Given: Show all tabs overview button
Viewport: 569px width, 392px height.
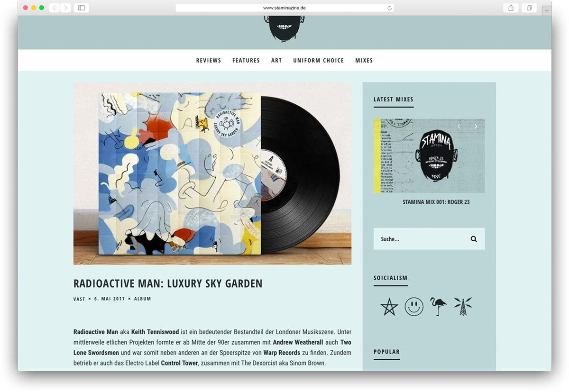Looking at the screenshot, I should click(529, 8).
